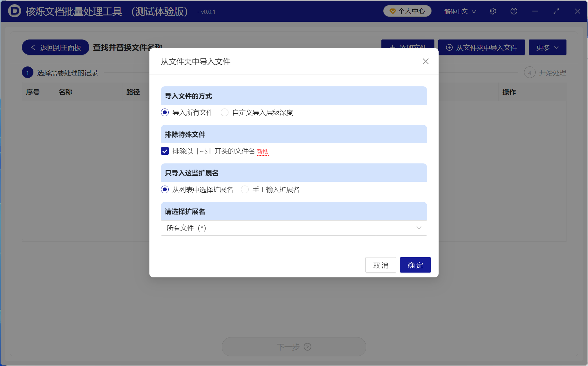This screenshot has width=588, height=366.
Task: Select 手工输入扩展名 radio option
Action: pos(271,189)
